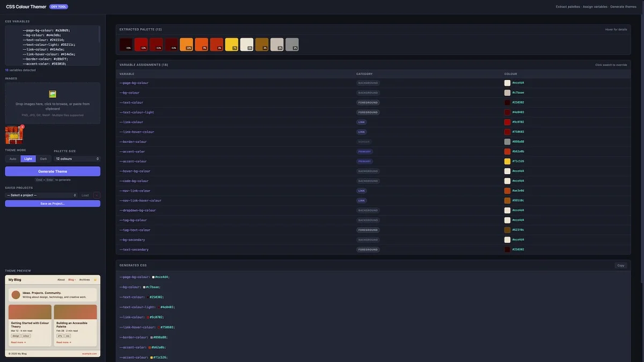This screenshot has height=362, width=644.
Task: Click the BACKGROUND badge for --page-bg-colour
Action: 368,83
